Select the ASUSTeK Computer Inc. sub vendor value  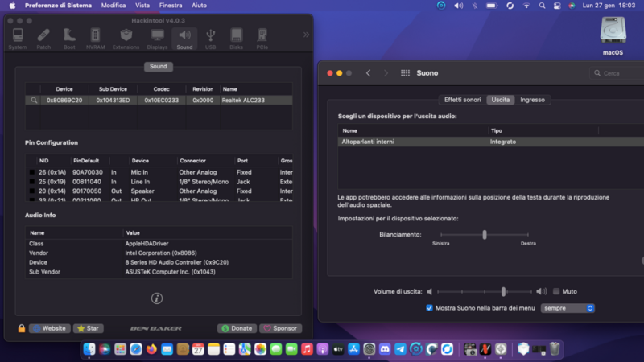[170, 272]
